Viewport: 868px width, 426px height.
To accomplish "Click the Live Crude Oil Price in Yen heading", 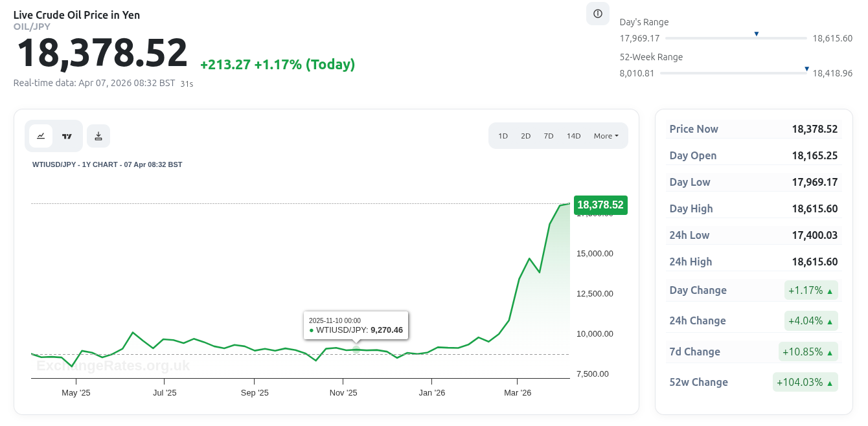I will tap(76, 15).
